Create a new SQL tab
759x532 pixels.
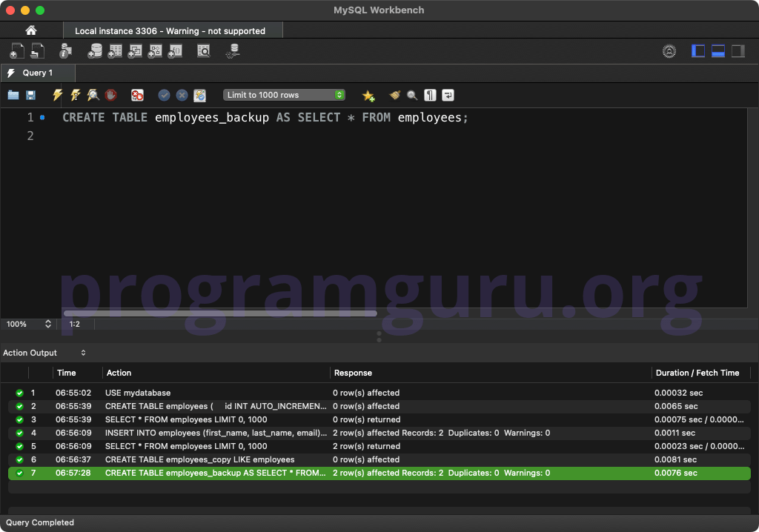(x=17, y=51)
